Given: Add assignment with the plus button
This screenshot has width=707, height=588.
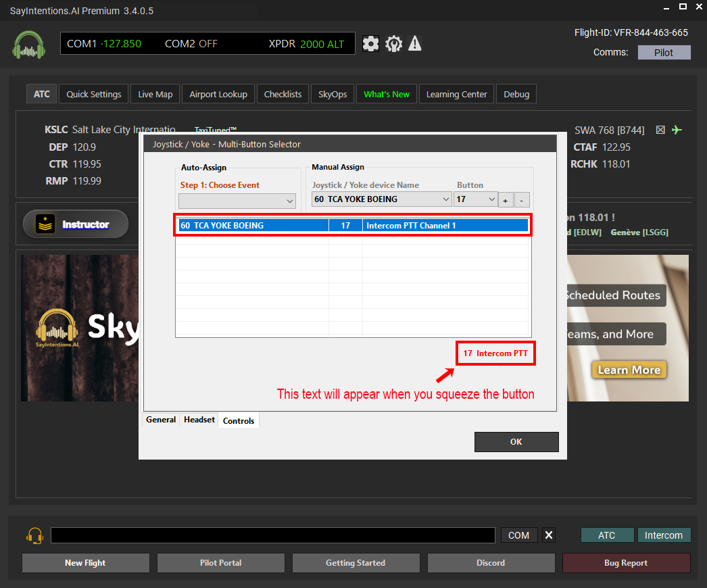Looking at the screenshot, I should (x=506, y=200).
